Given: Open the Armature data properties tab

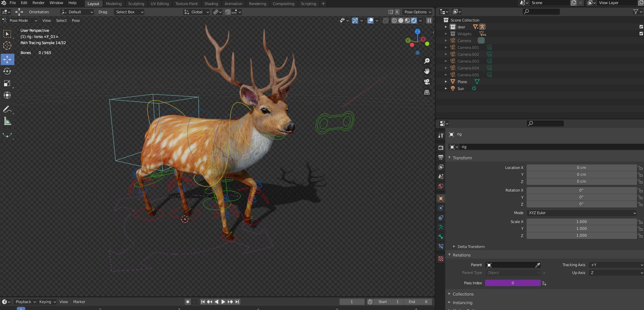Looking at the screenshot, I should pyautogui.click(x=441, y=227).
